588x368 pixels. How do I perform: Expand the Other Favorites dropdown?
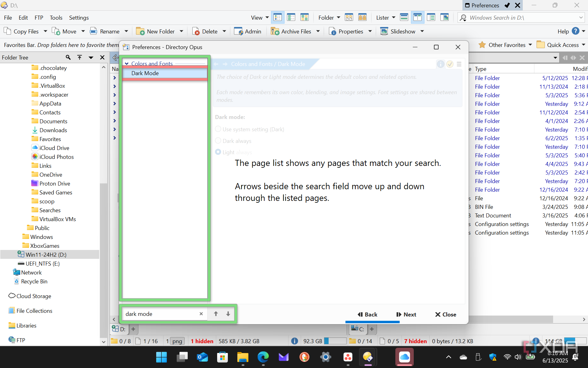click(530, 45)
